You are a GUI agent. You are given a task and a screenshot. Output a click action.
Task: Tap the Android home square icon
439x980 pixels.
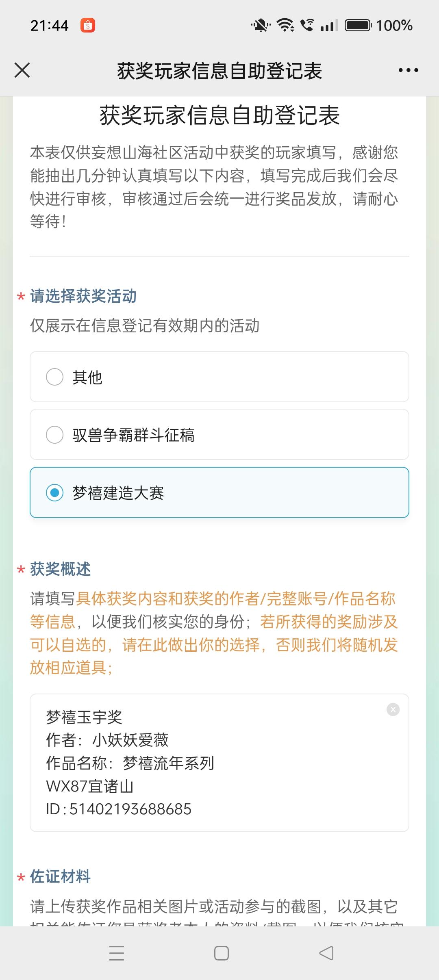click(221, 953)
